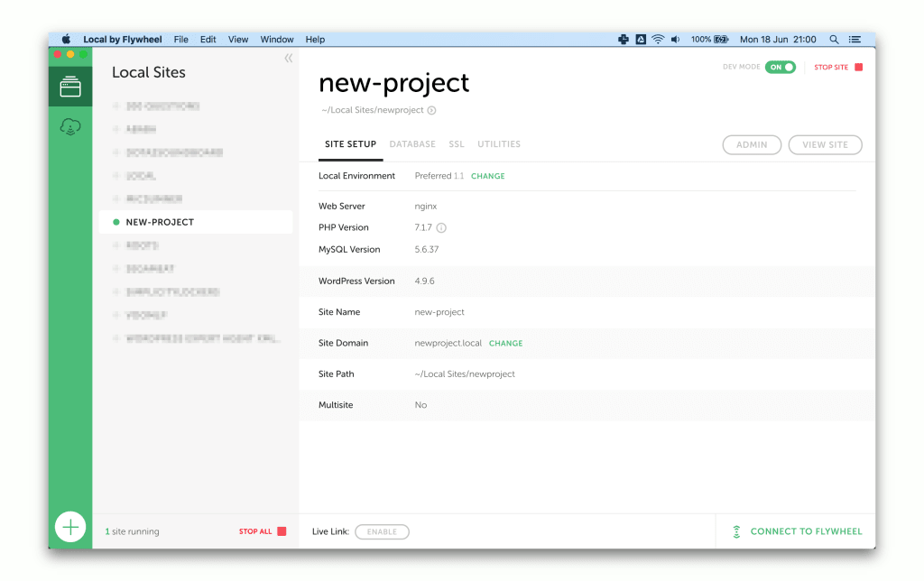Click STOP ALL text

coord(255,531)
